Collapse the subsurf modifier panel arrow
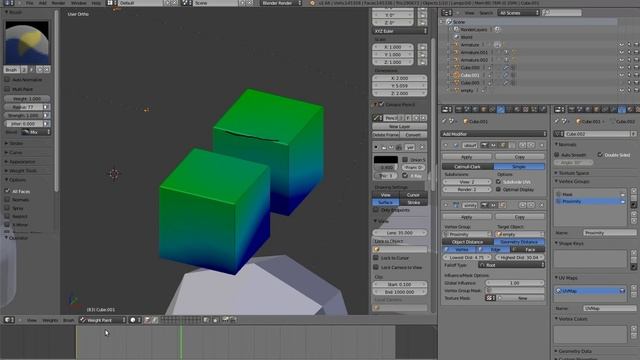Viewport: 640px width, 360px height. click(446, 145)
